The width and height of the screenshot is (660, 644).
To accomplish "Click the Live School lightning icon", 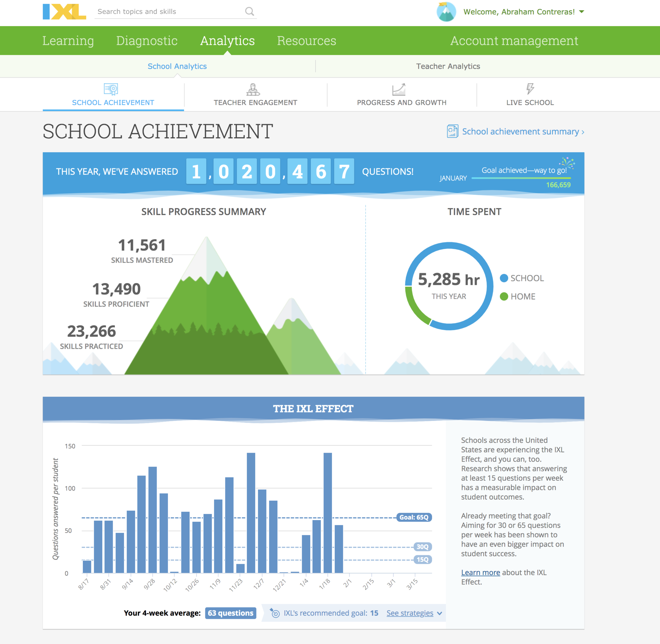I will click(530, 89).
